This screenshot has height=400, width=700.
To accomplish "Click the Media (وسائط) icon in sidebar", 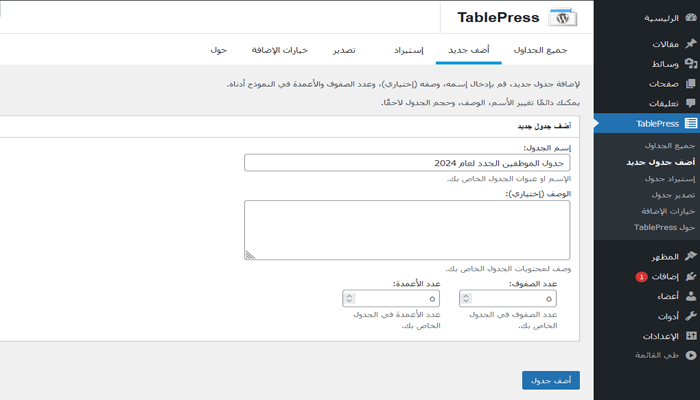I will coord(691,63).
